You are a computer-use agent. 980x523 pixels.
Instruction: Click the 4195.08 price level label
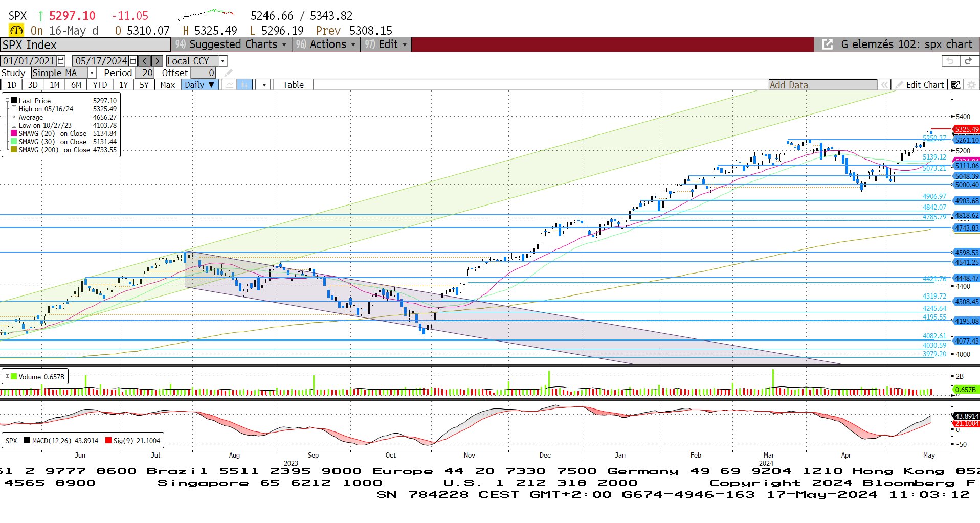pos(966,321)
